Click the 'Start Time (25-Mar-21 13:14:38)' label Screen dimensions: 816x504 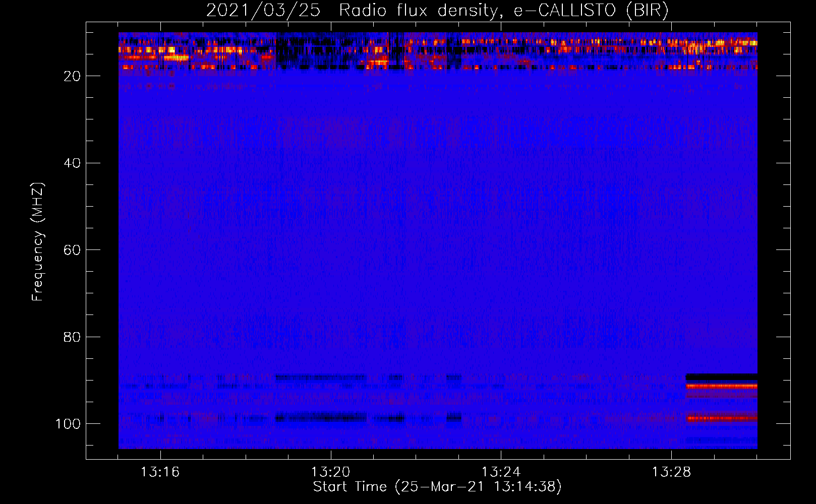(x=437, y=487)
